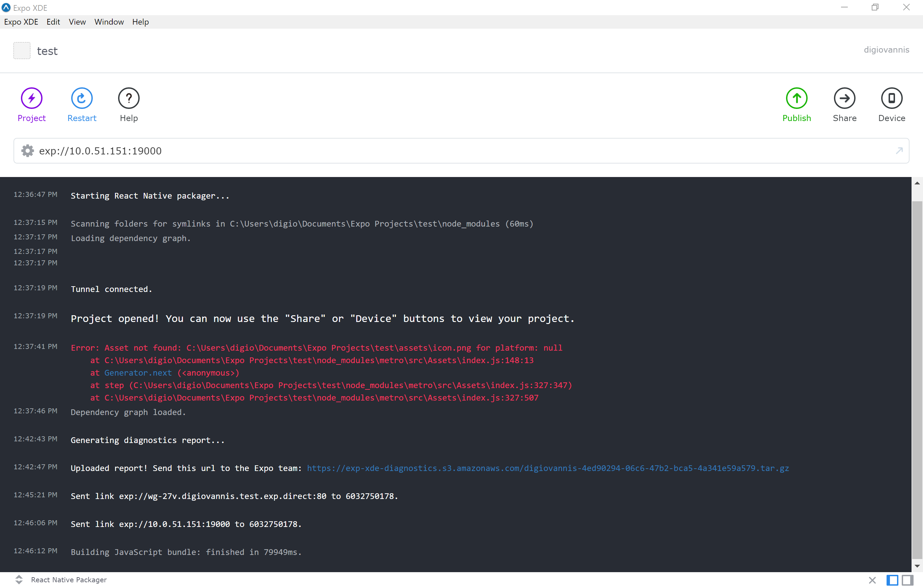Click the Share arrow icon
Screen dimensions: 923x588
coord(844,98)
